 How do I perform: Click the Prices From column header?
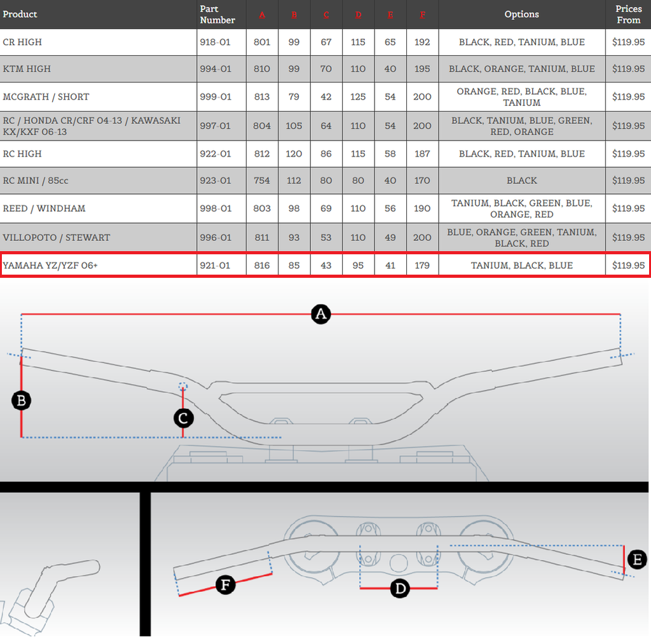tap(628, 15)
